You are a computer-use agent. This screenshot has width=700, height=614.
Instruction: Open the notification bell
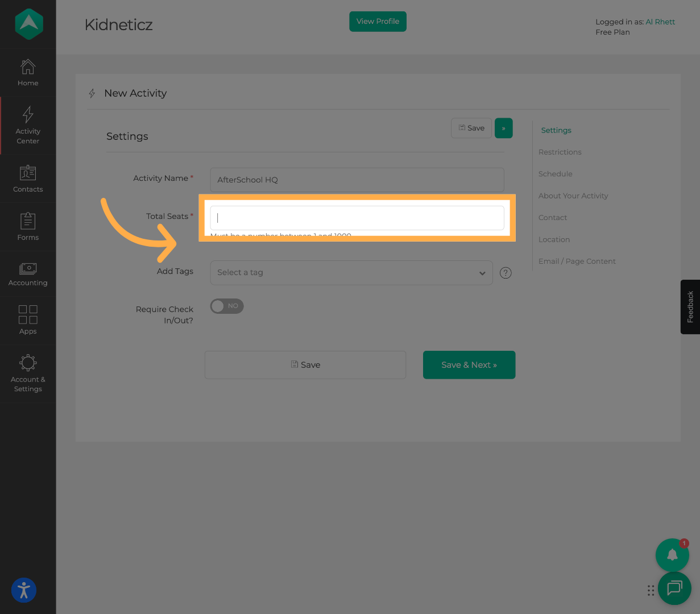[x=672, y=555]
